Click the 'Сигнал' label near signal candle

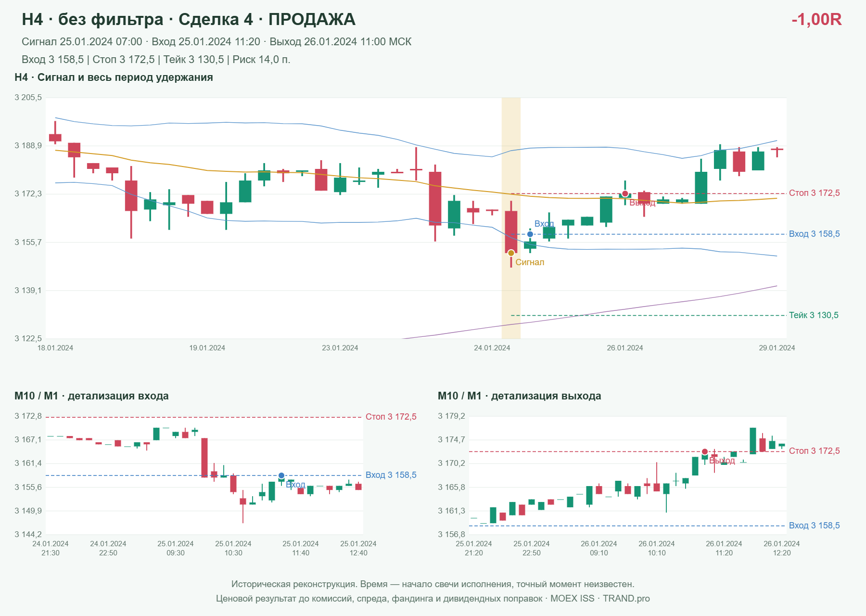(530, 262)
